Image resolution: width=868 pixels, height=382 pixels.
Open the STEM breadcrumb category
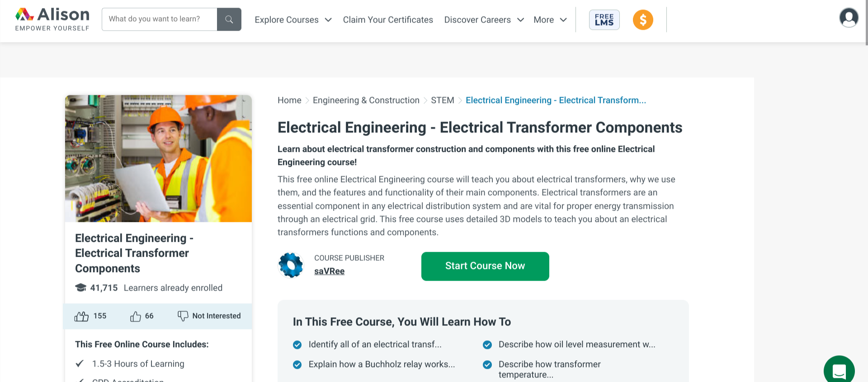[x=442, y=100]
